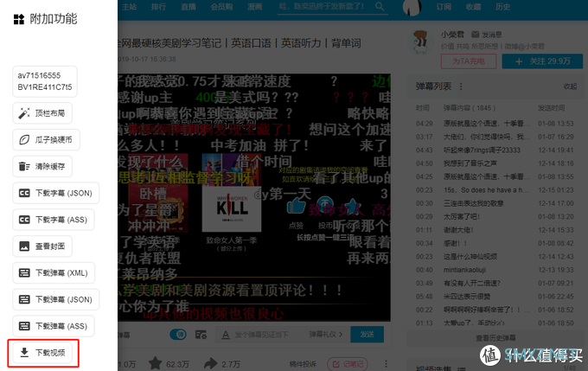Click list icon on 下载弹幕 (ASS)
This screenshot has width=588, height=371.
pos(24,326)
